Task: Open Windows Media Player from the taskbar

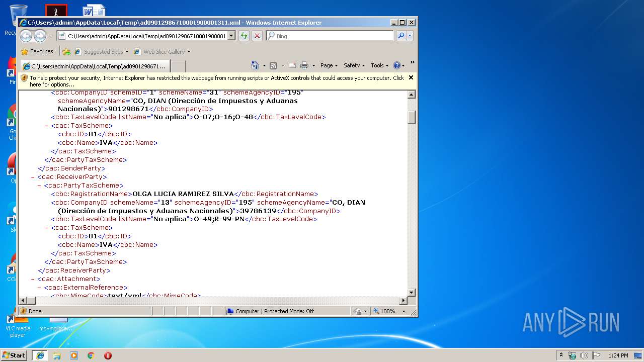Action: point(74,355)
